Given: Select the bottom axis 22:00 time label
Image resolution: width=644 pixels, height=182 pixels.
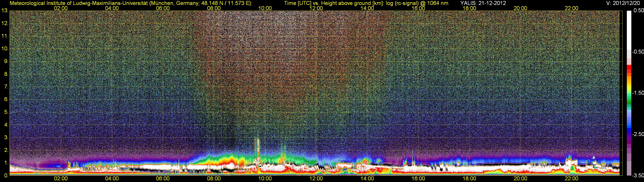Looking at the screenshot, I should click(x=571, y=179).
